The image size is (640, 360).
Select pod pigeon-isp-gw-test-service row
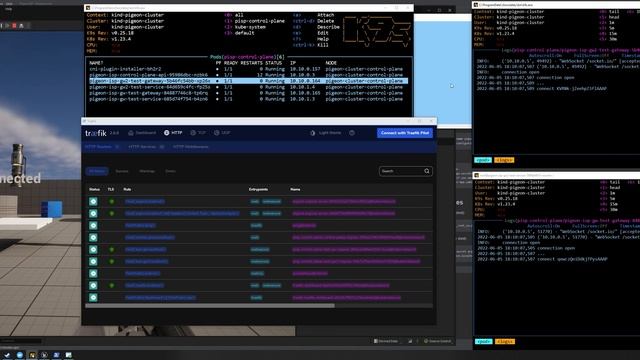point(249,99)
